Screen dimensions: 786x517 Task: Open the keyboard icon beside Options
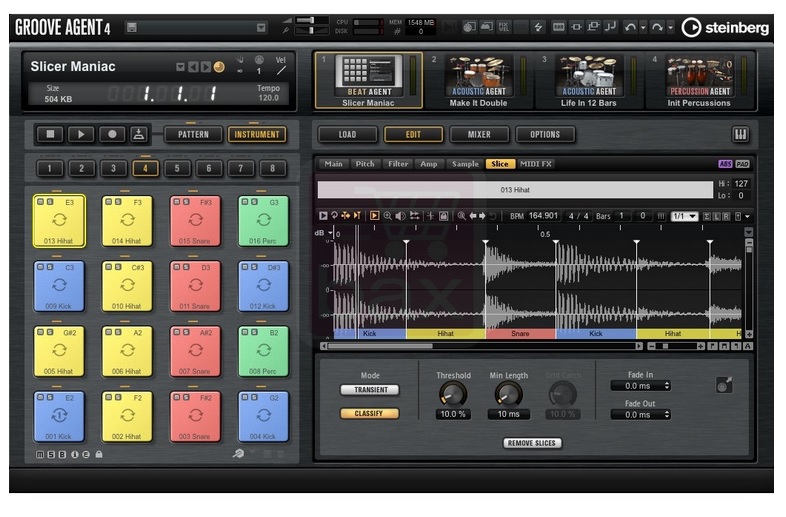coord(740,134)
